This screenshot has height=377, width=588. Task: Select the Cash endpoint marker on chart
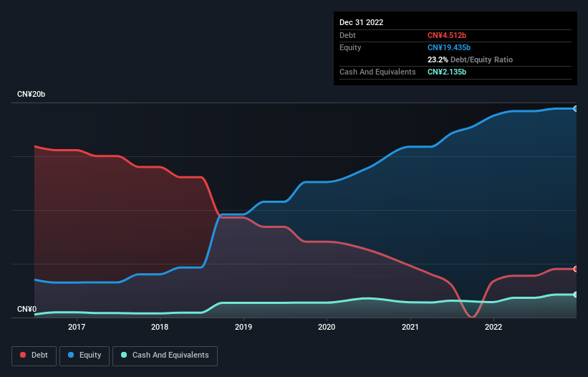click(x=576, y=295)
